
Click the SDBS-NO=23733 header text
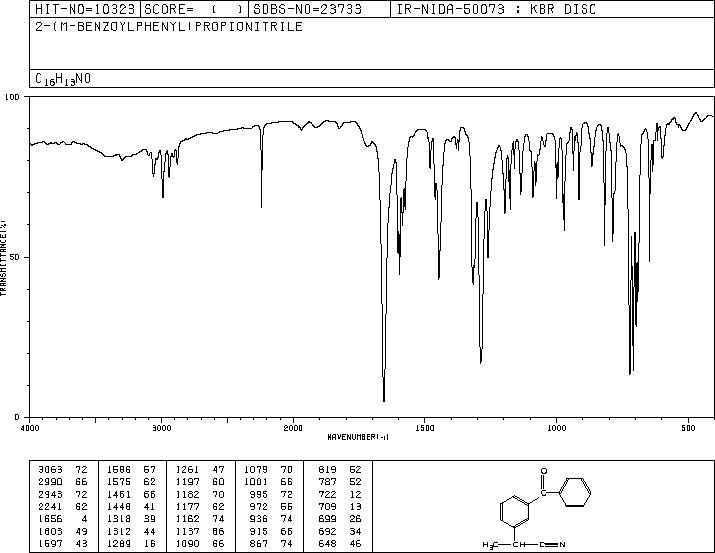click(307, 9)
